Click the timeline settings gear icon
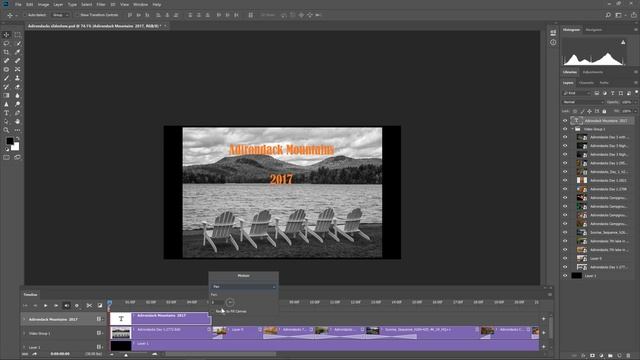The height and width of the screenshot is (360, 640). coord(77,305)
